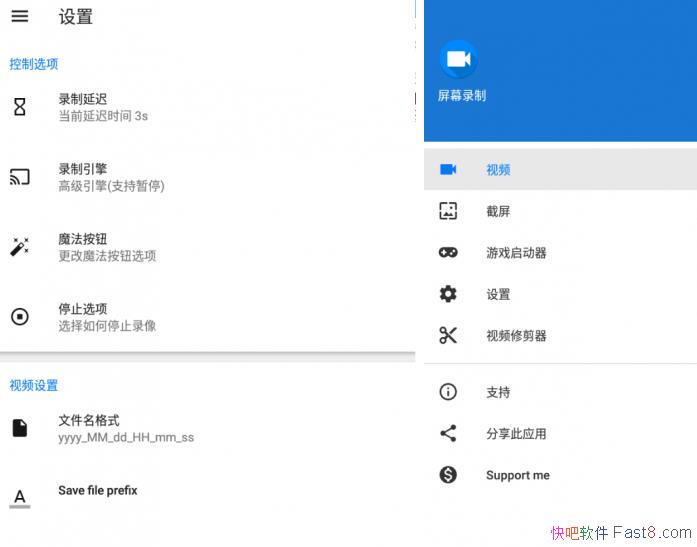The image size is (697, 547).
Task: Click the info circle icon beside 支持
Action: (x=448, y=392)
